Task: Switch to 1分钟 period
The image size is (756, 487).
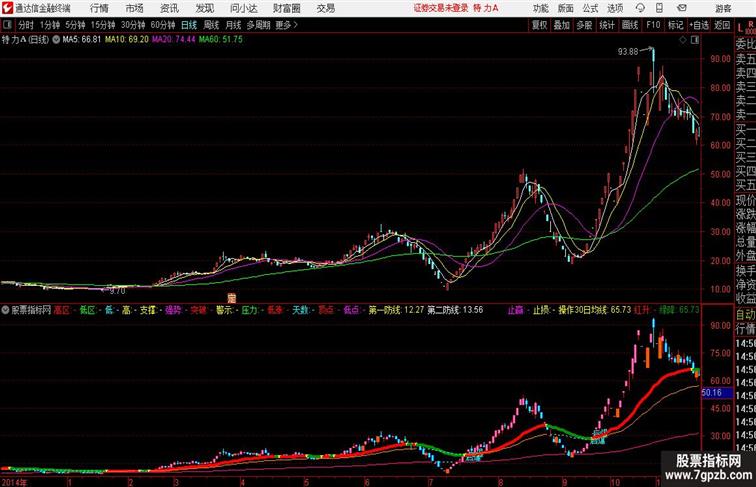Action: click(49, 25)
